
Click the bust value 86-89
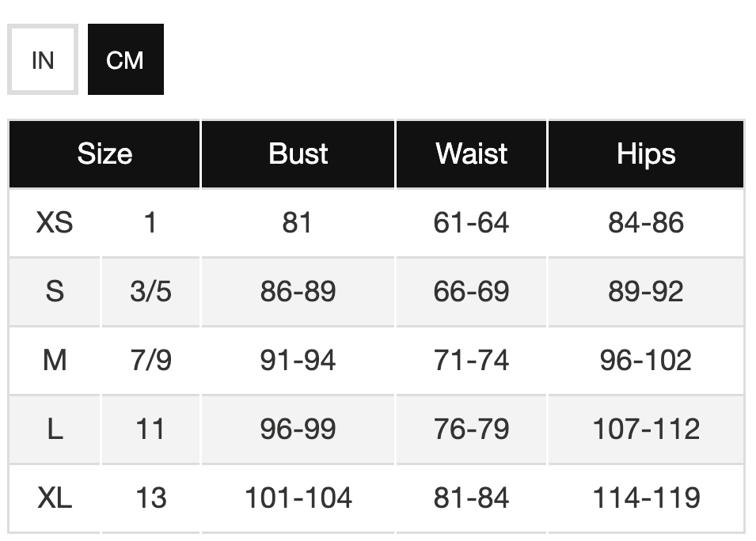(298, 291)
